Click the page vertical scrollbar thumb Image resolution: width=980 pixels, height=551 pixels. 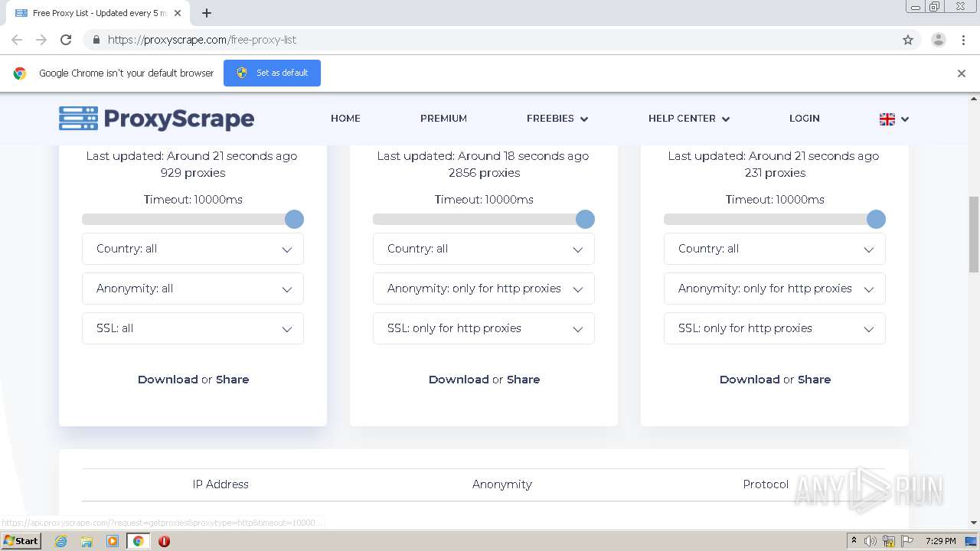click(974, 234)
